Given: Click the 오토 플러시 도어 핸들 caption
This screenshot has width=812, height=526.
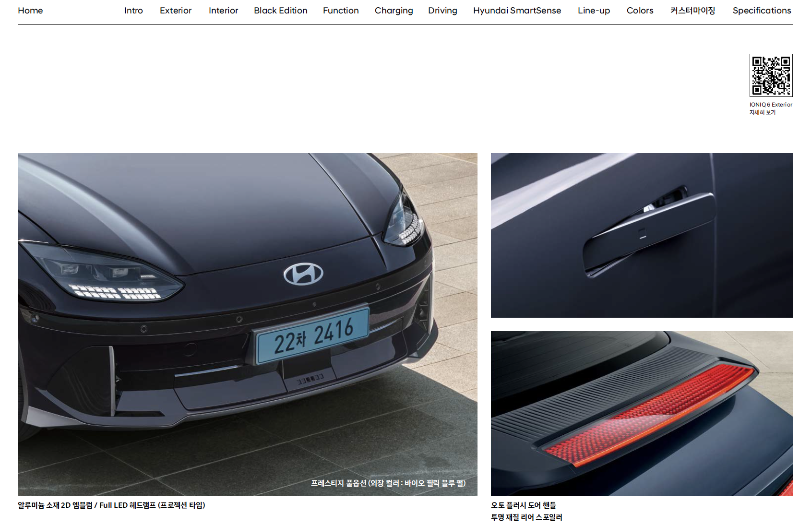Looking at the screenshot, I should (x=524, y=505).
